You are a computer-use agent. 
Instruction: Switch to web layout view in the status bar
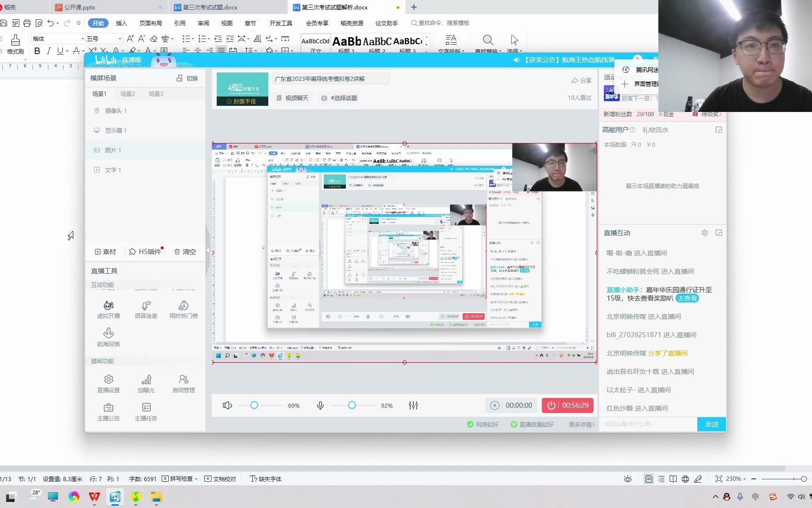click(x=686, y=479)
